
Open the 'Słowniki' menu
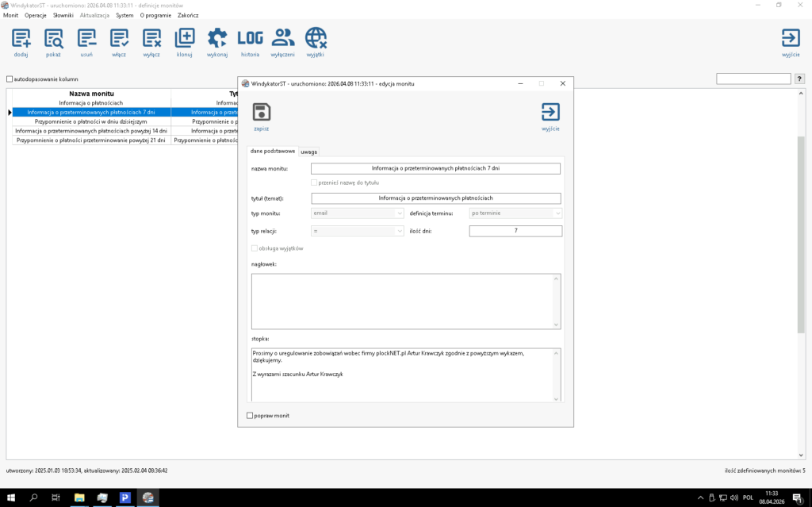(x=63, y=15)
